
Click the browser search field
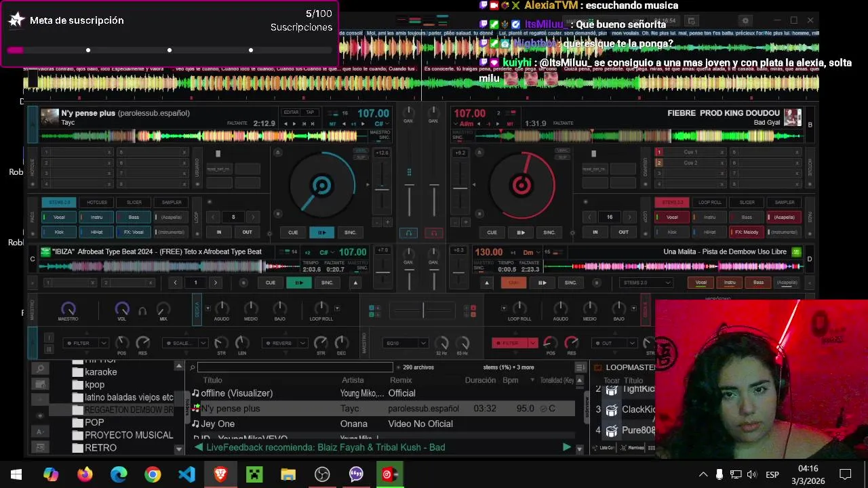pos(295,367)
